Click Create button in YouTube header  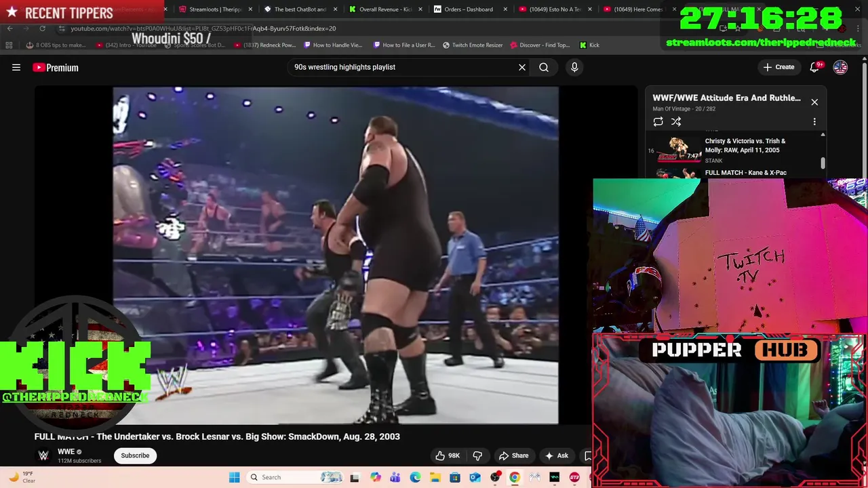tap(778, 67)
